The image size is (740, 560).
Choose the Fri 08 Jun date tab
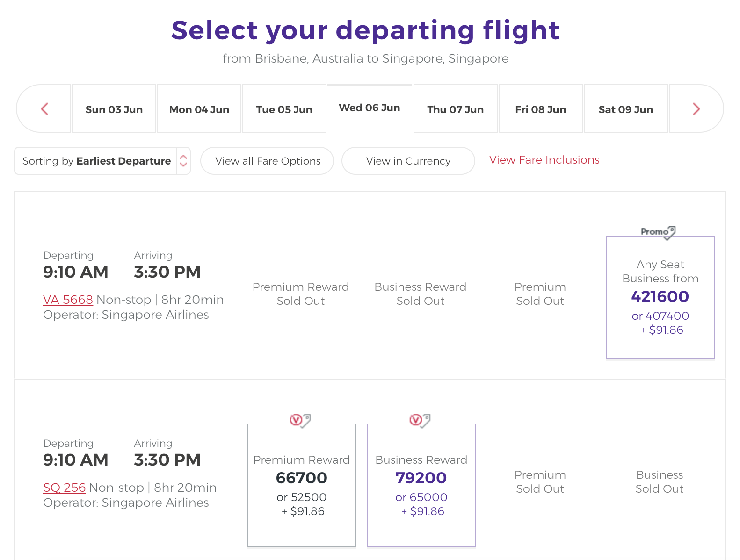click(x=541, y=109)
